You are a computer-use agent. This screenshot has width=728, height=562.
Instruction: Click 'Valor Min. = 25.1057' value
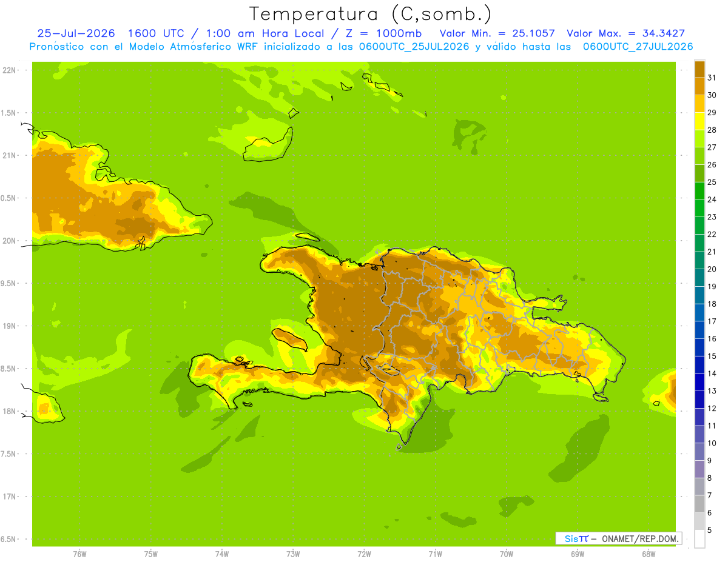(497, 33)
